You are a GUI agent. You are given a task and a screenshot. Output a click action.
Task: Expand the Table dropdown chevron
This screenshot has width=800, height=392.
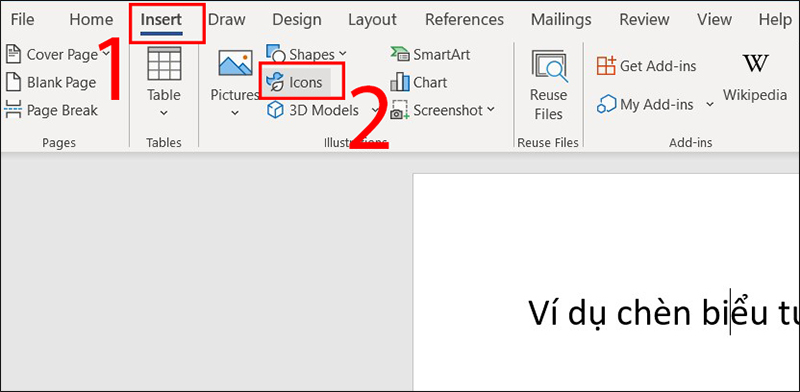click(164, 113)
